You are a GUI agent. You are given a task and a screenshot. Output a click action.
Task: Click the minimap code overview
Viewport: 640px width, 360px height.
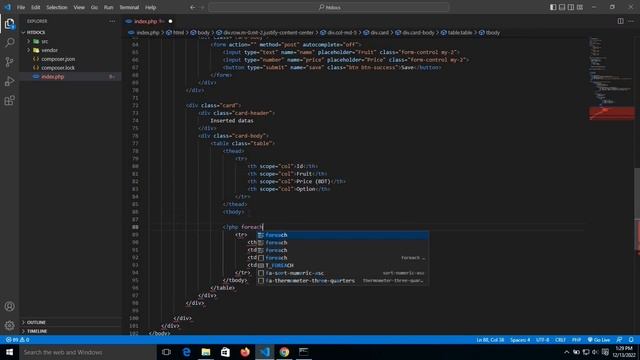611,78
